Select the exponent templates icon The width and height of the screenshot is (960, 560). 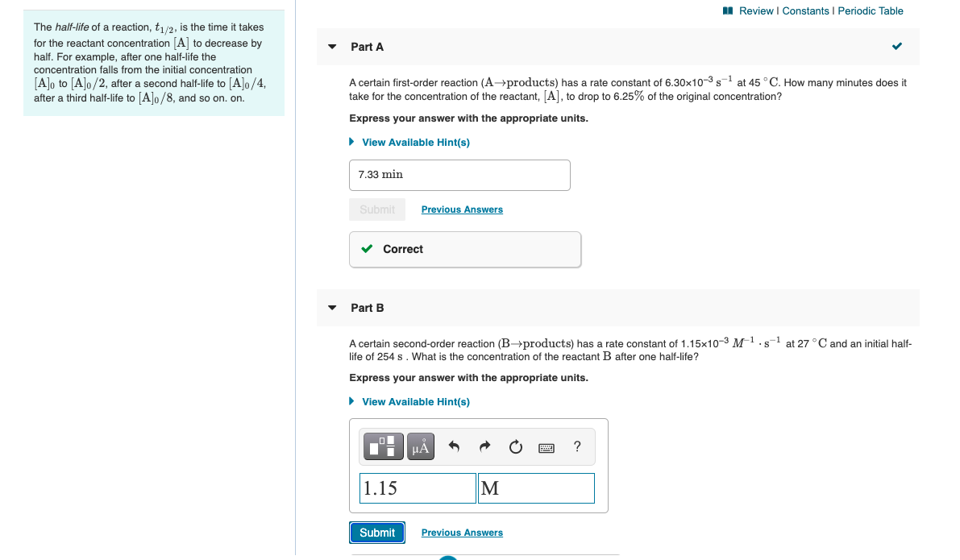[x=384, y=447]
